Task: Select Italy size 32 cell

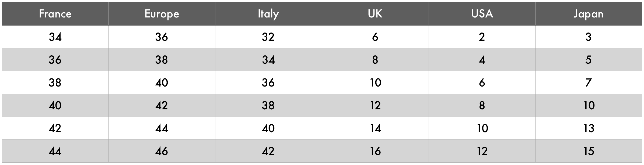Action: [268, 37]
